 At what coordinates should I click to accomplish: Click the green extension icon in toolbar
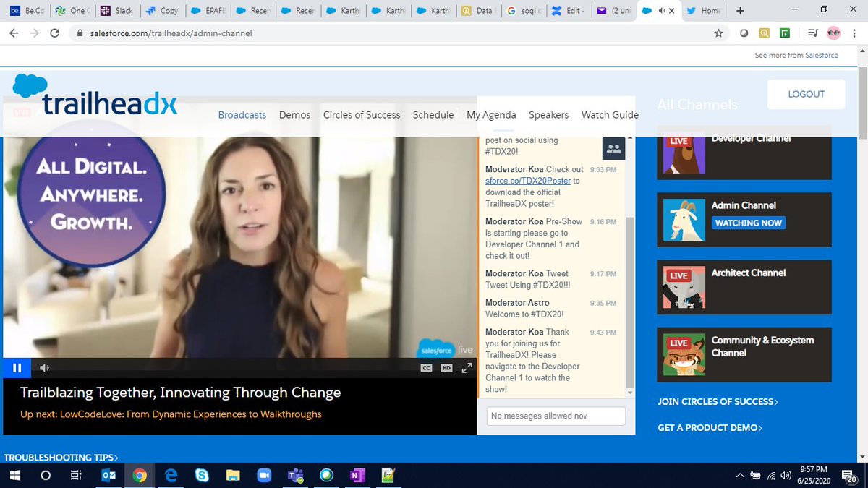[785, 33]
